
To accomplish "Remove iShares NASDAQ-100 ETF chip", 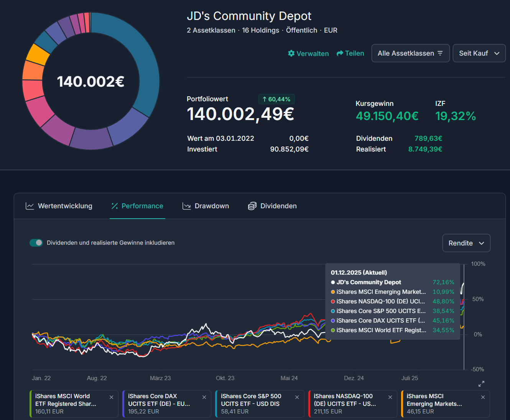I will coord(390,397).
